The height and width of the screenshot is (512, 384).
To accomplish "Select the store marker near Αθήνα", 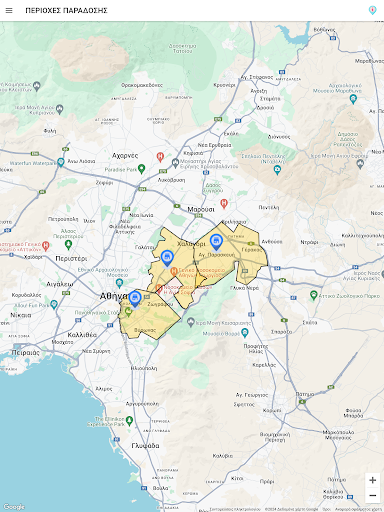I will click(135, 298).
